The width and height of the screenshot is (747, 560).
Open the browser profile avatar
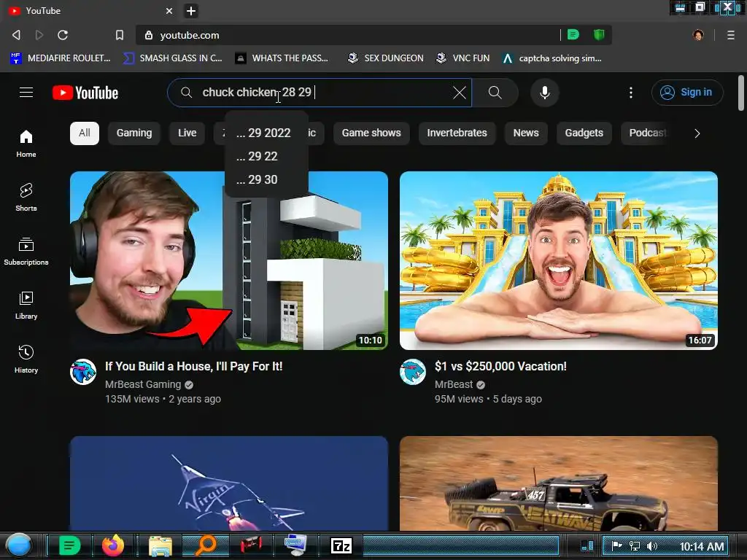[x=698, y=35]
